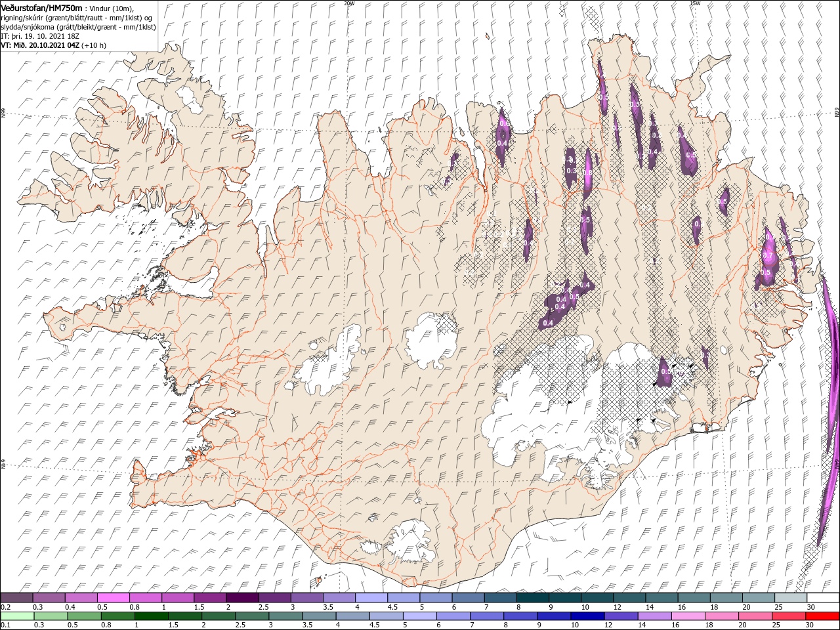Click the 'VT: Mið. 20.10.2021 04Z' valid time
This screenshot has height=630, width=840.
tap(40, 45)
